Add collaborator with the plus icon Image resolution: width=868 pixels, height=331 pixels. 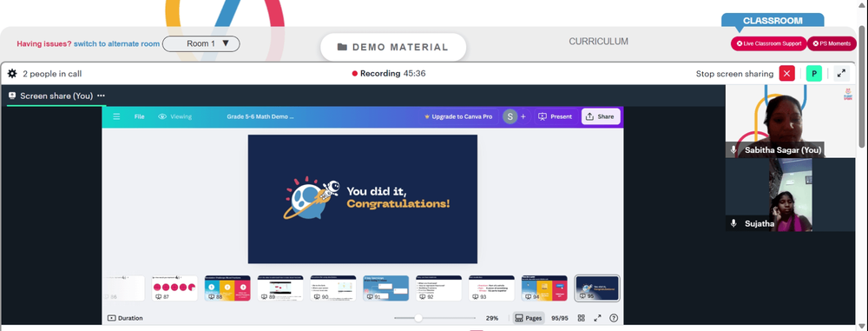(523, 116)
